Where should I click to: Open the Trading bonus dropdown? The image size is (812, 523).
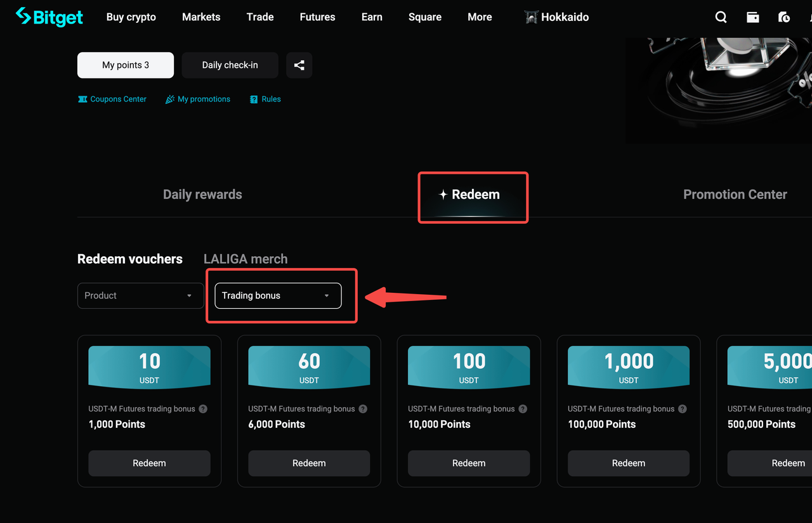pos(277,295)
